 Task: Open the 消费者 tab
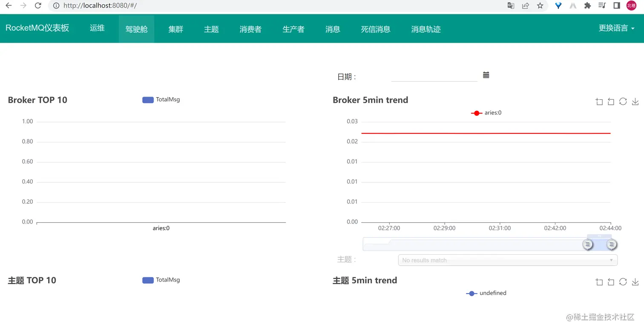(250, 29)
